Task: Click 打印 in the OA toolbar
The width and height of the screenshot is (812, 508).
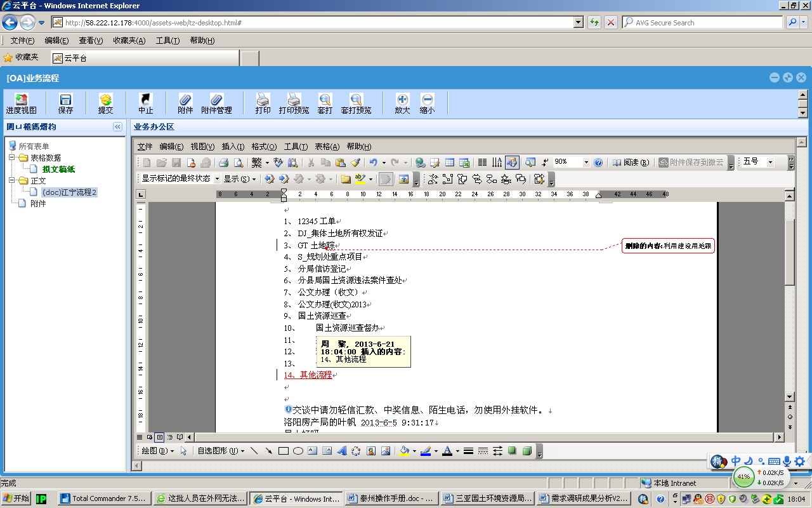Action: click(263, 104)
